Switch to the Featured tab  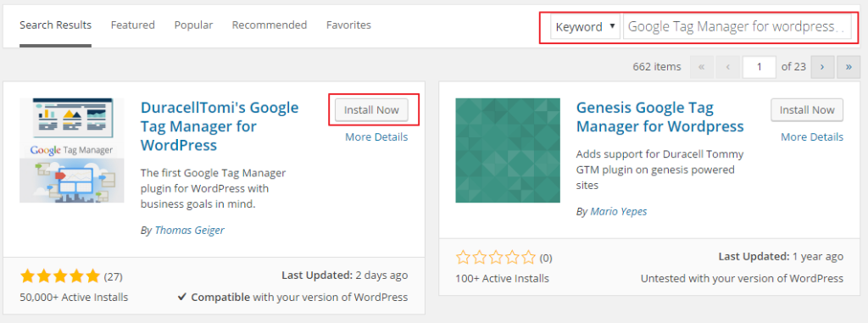(133, 25)
